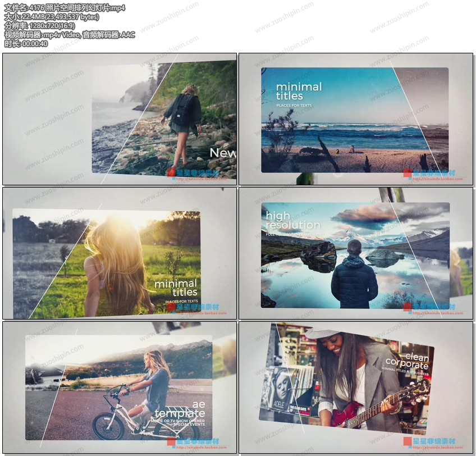
Task: Click the red logo icon in the rocky shore thumbnail
Action: pyautogui.click(x=171, y=173)
